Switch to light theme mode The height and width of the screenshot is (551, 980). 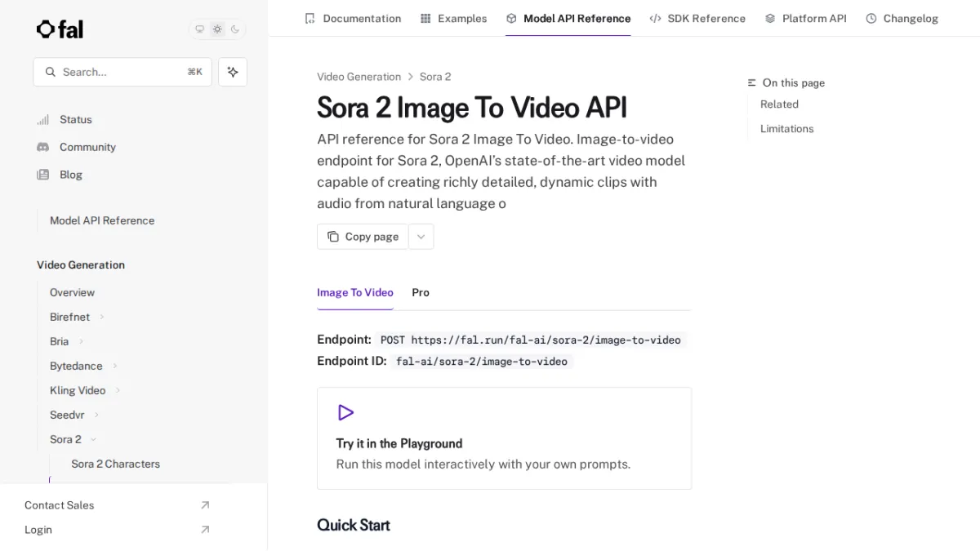click(217, 29)
